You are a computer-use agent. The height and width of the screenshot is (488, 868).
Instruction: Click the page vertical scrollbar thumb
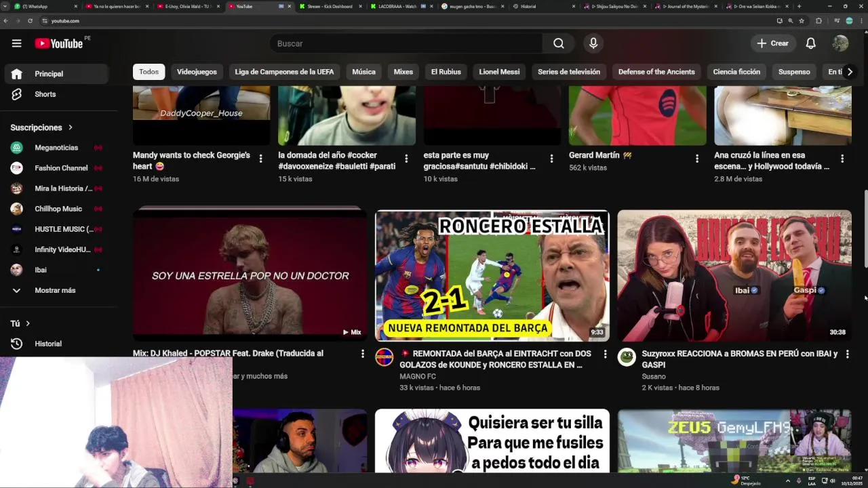coord(865,229)
